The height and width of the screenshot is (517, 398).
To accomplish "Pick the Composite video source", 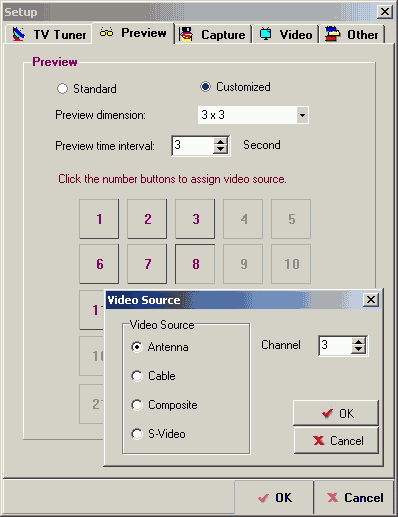I will (137, 405).
